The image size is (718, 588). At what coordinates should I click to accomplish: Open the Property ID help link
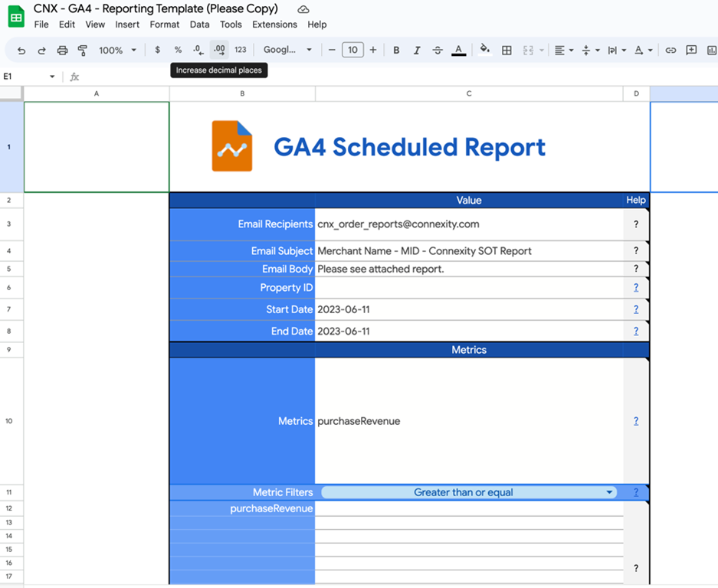(636, 287)
